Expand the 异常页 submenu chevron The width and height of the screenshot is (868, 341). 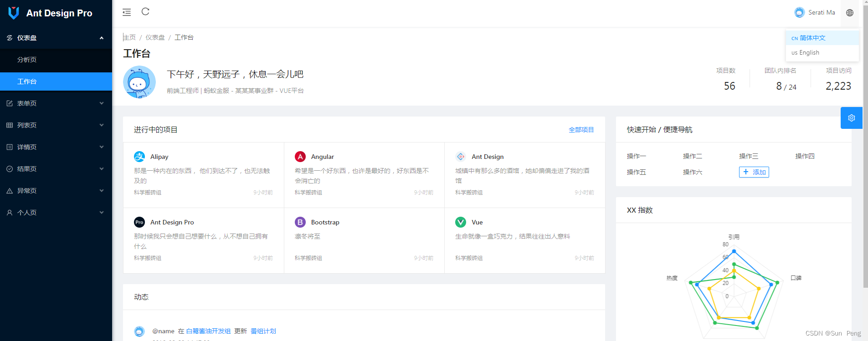[102, 191]
